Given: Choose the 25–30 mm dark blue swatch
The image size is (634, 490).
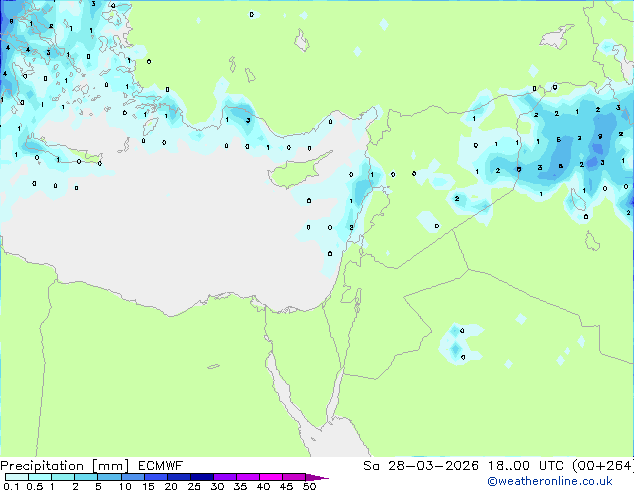Looking at the screenshot, I should pos(202,477).
